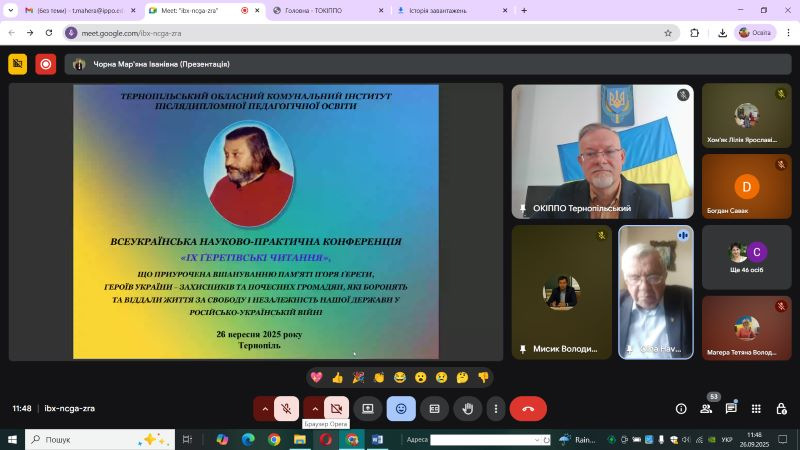Screen dimensions: 800x450
Task: Open the in-call chat panel
Action: (x=731, y=408)
